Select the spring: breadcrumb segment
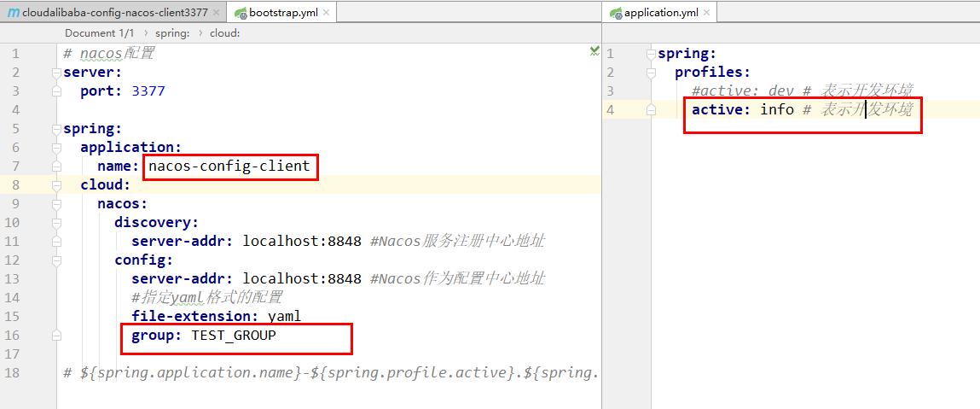 coord(172,33)
